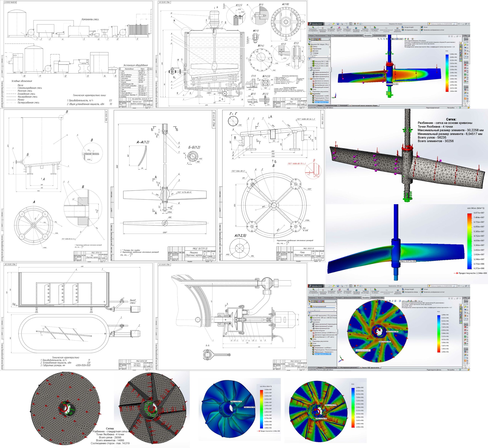
Task: Click New document icon in Мешалка SW-сборка window
Action: (x=329, y=24)
